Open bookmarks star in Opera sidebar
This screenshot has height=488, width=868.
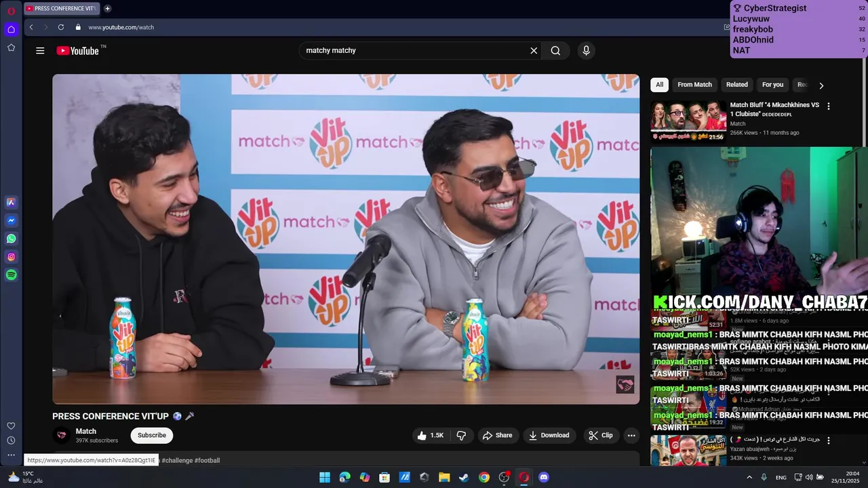tap(11, 47)
